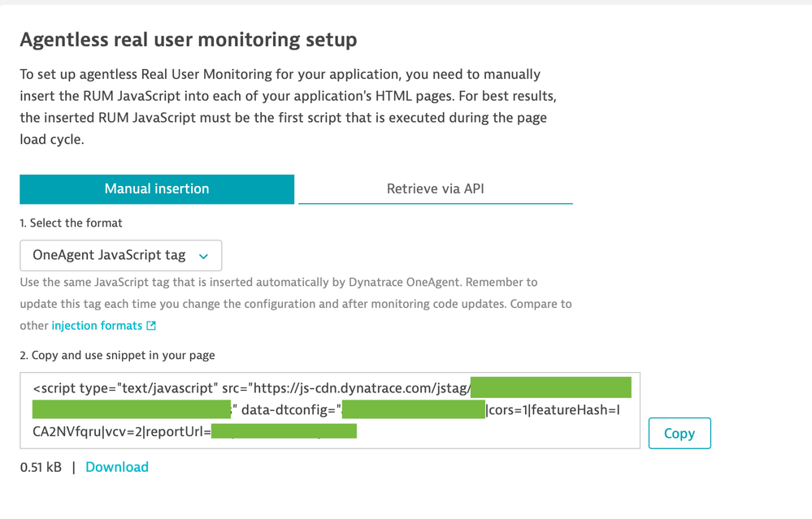
Task: Click the '1. Select the format' label
Action: click(x=72, y=223)
